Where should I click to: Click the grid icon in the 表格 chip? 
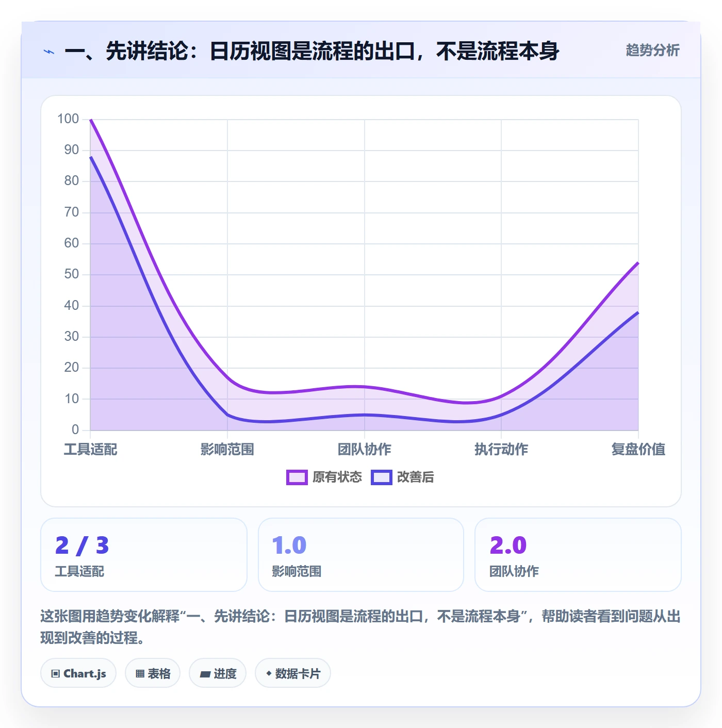[x=140, y=674]
